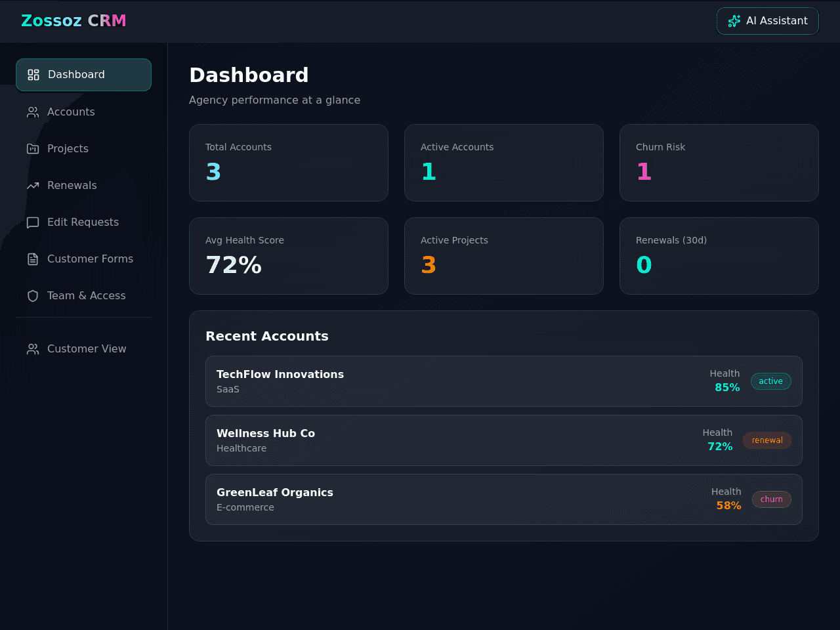This screenshot has height=630, width=840.
Task: Open the Accounts menu item
Action: tap(83, 112)
